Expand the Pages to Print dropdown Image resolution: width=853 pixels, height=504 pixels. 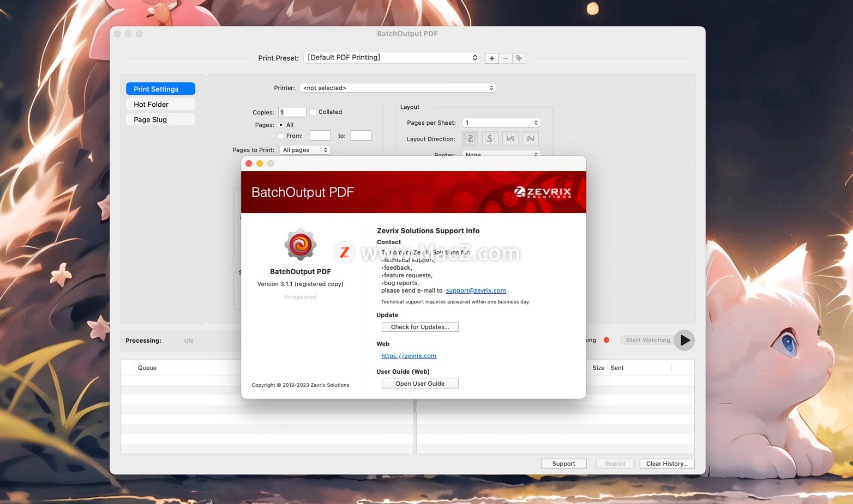pos(305,150)
